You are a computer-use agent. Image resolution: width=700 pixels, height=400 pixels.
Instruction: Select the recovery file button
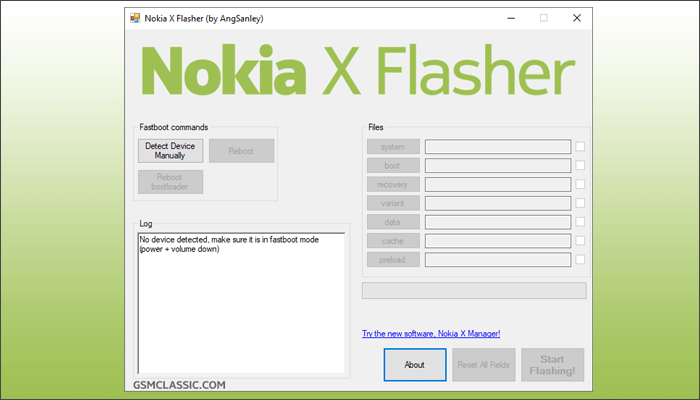point(393,184)
